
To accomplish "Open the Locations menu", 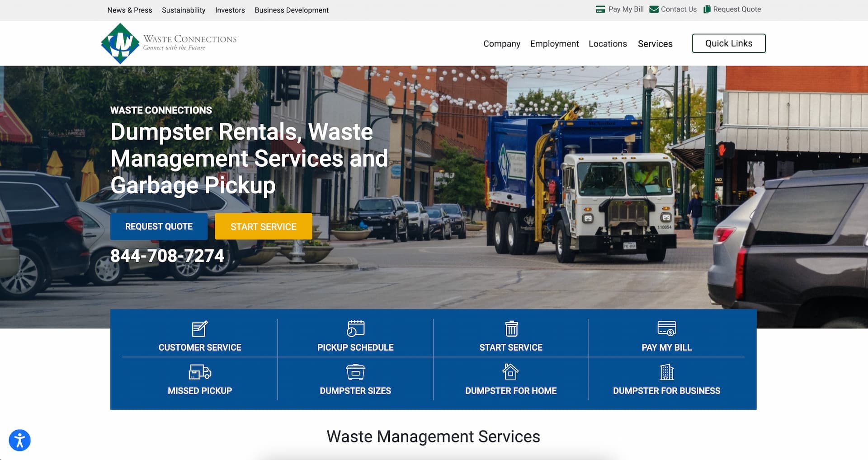I will click(608, 44).
